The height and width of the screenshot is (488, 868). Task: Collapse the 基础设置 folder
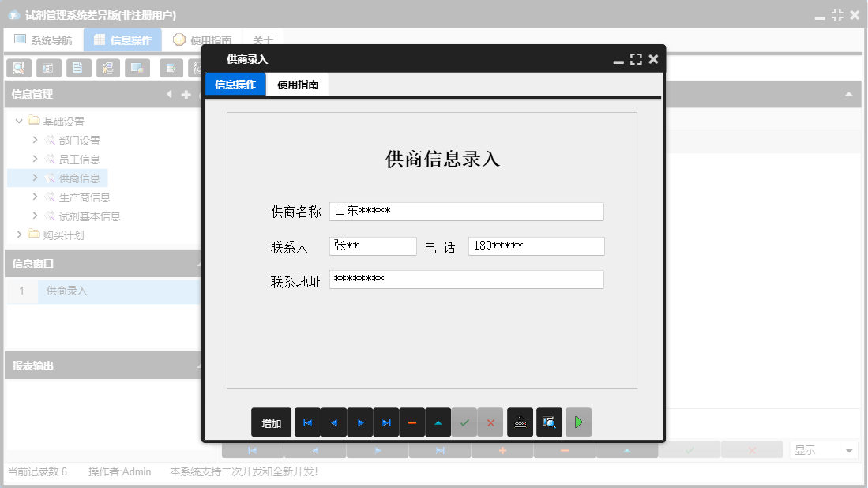[x=19, y=121]
